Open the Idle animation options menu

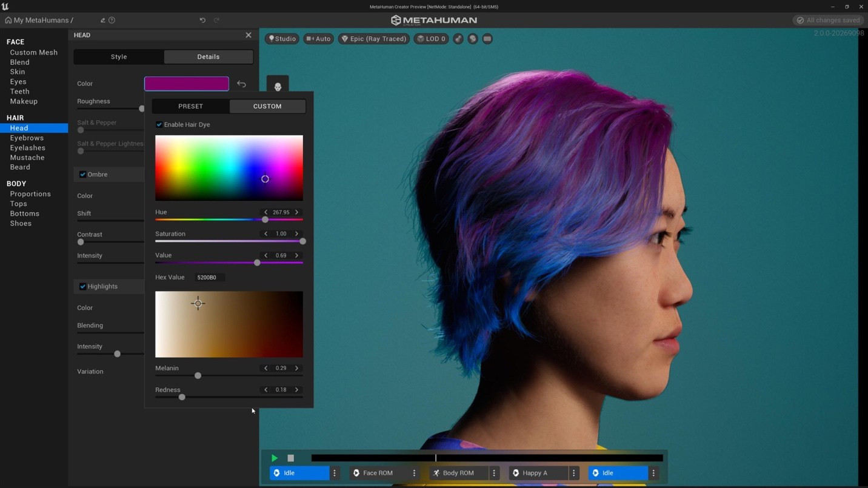click(x=334, y=473)
